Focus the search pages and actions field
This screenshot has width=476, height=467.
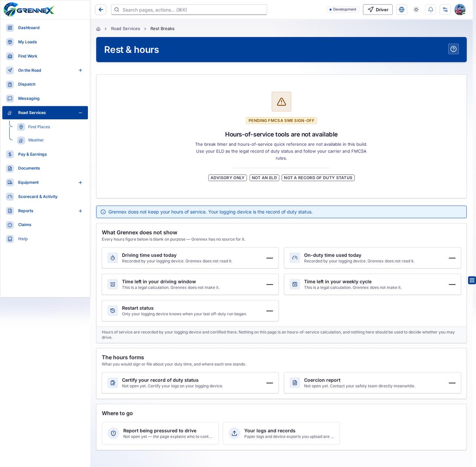coord(189,10)
